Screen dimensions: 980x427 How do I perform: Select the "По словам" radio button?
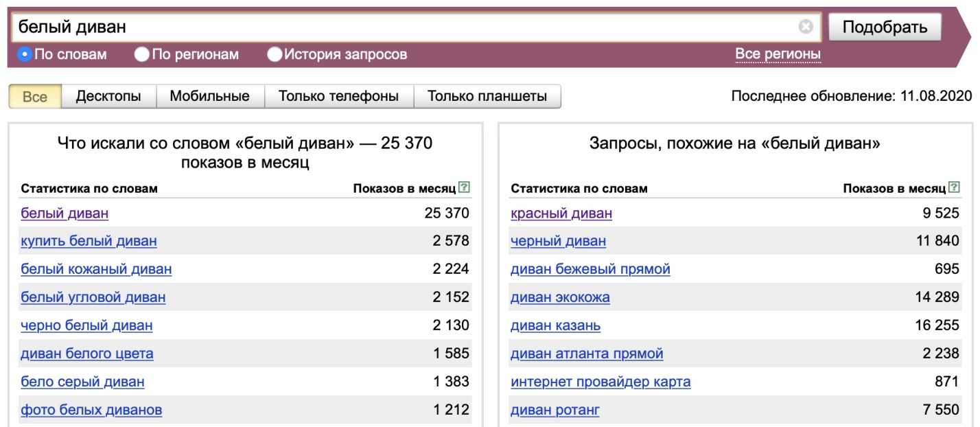(x=25, y=54)
